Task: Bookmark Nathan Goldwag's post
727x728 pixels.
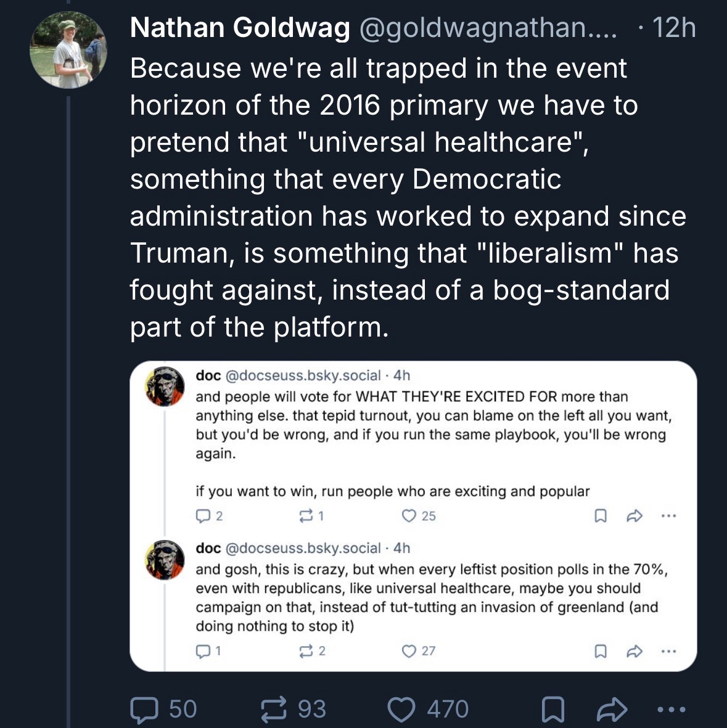Action: point(552,710)
